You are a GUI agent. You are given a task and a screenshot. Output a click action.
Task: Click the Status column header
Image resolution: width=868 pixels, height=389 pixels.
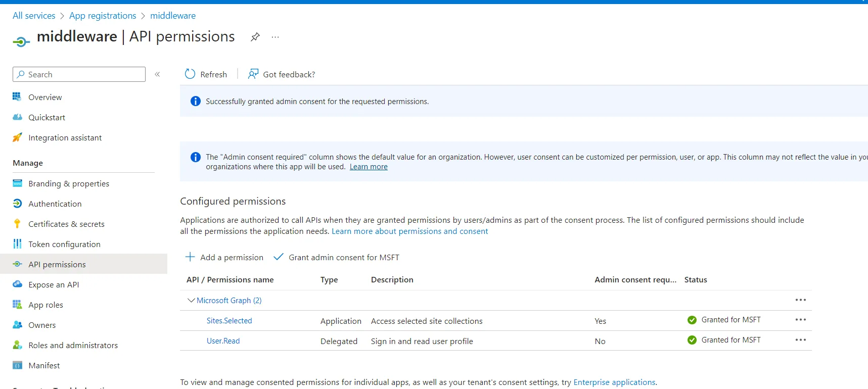click(x=696, y=279)
